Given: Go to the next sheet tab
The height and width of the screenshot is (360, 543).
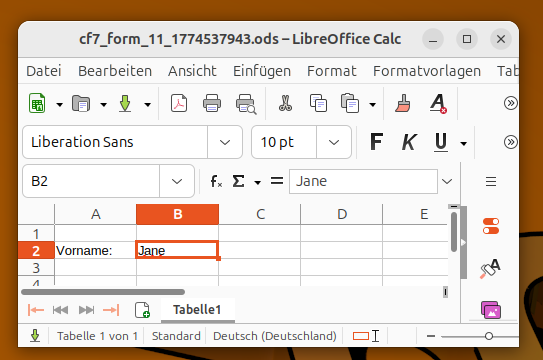Looking at the screenshot, I should (x=86, y=310).
